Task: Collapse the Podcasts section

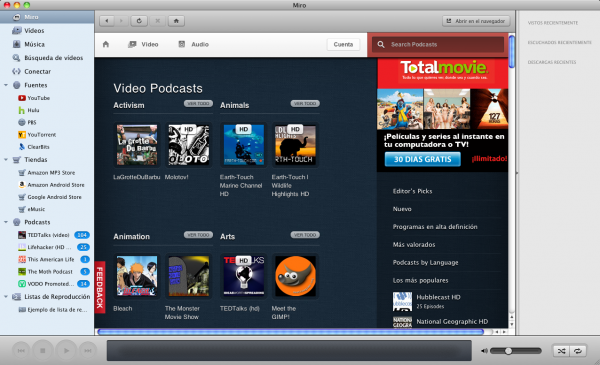Action: (6, 222)
